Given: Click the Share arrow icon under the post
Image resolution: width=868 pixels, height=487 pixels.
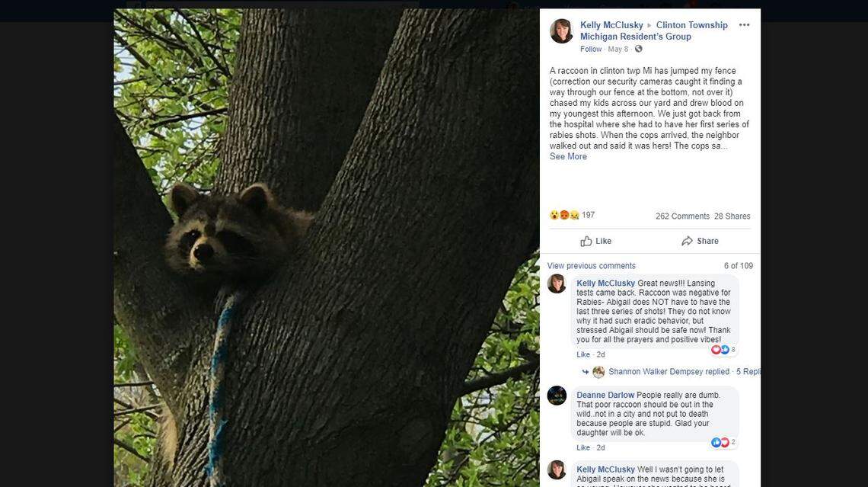Looking at the screenshot, I should [x=686, y=240].
